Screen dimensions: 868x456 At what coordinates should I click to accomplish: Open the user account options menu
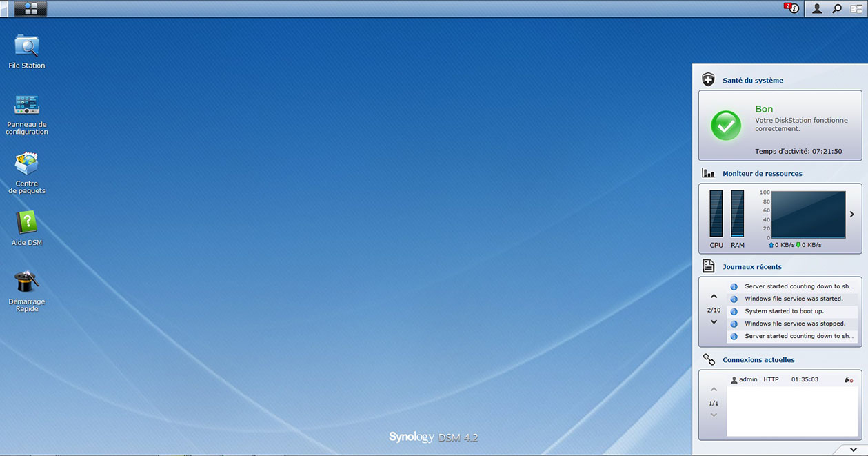coord(817,9)
